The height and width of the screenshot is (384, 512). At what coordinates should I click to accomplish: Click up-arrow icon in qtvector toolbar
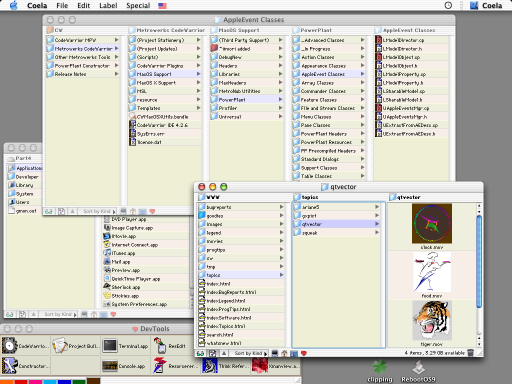(x=224, y=353)
